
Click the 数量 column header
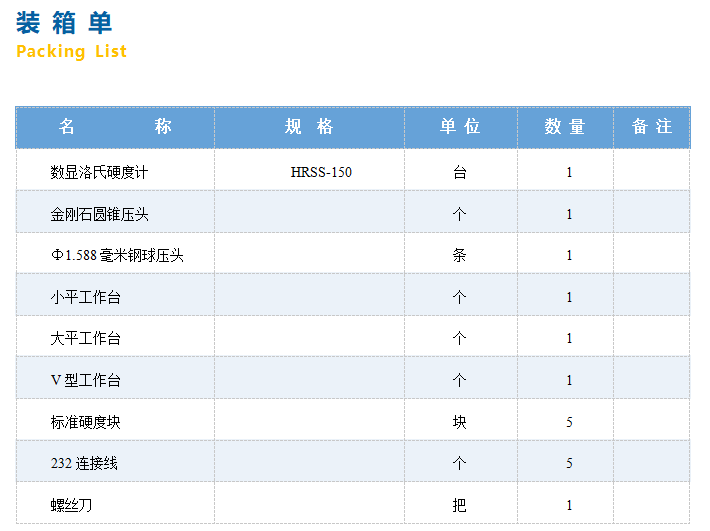(565, 127)
